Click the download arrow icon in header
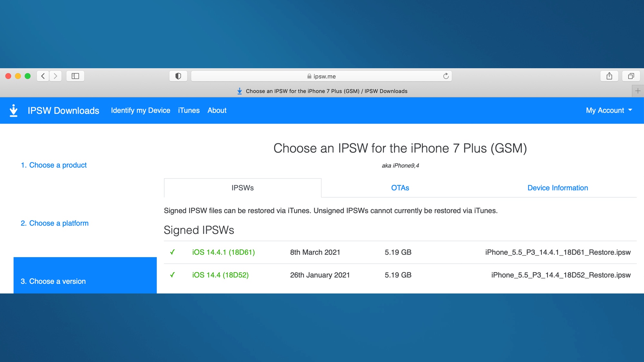 click(14, 110)
